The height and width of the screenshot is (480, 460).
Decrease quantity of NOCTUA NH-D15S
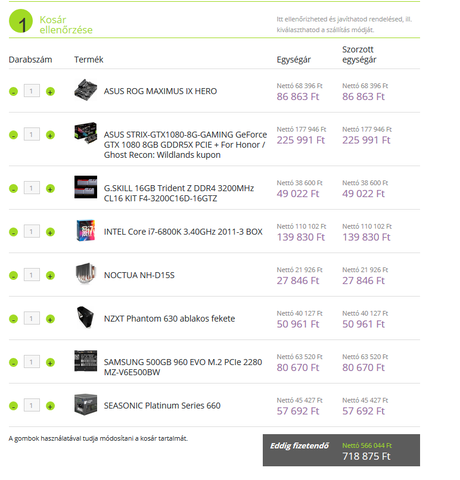(x=13, y=276)
